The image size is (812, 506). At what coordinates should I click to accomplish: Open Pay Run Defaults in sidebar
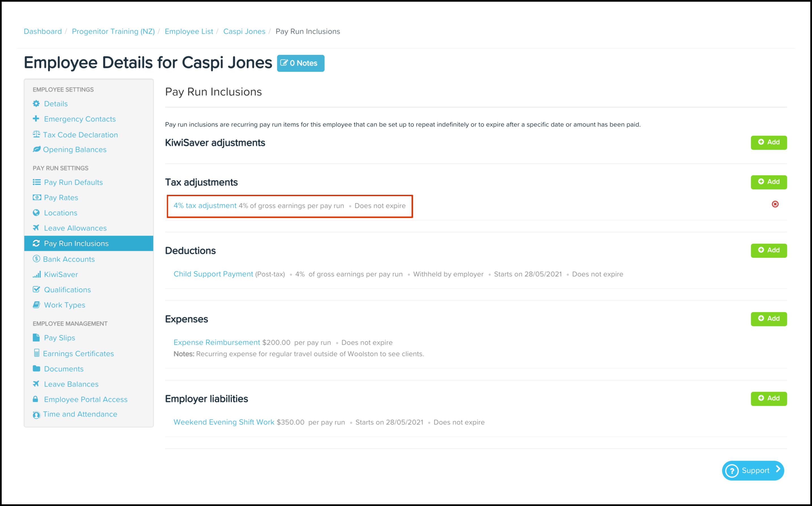(x=73, y=182)
